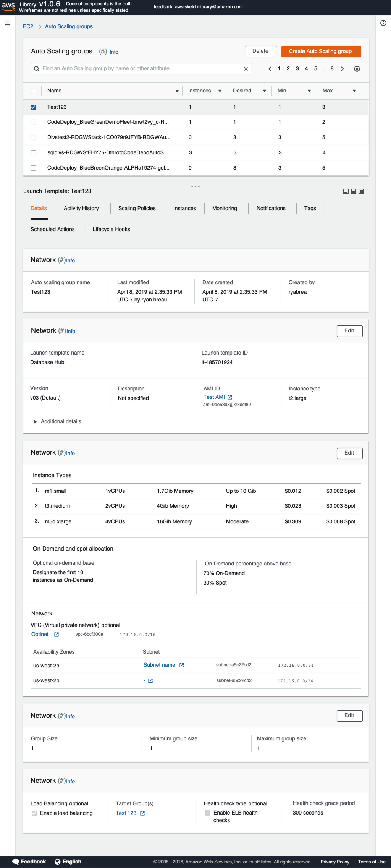Open the Instances tab
The image size is (391, 868).
tap(185, 209)
